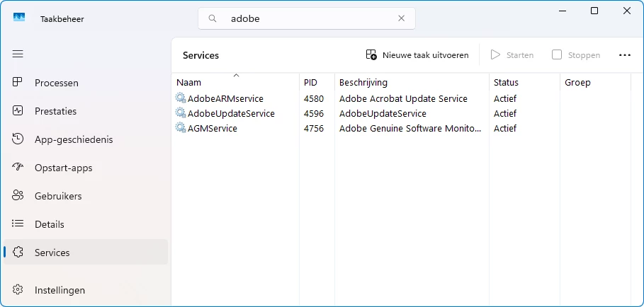
Task: Click the Stoppen square icon
Action: coord(557,55)
